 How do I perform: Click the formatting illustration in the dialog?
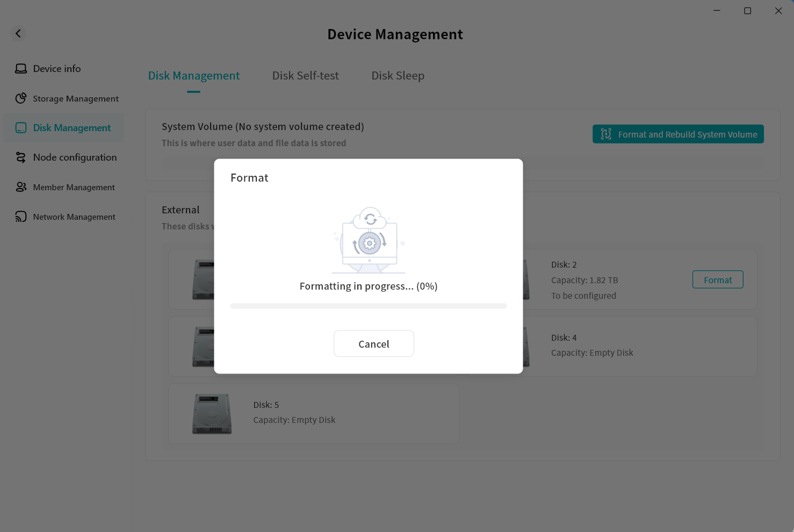tap(369, 240)
